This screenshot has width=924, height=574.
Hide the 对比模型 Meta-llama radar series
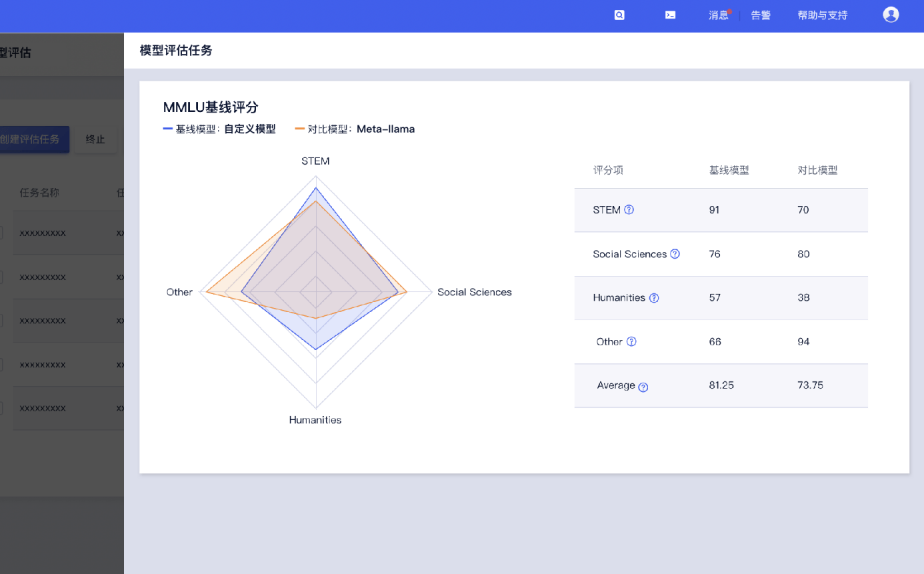coord(355,129)
